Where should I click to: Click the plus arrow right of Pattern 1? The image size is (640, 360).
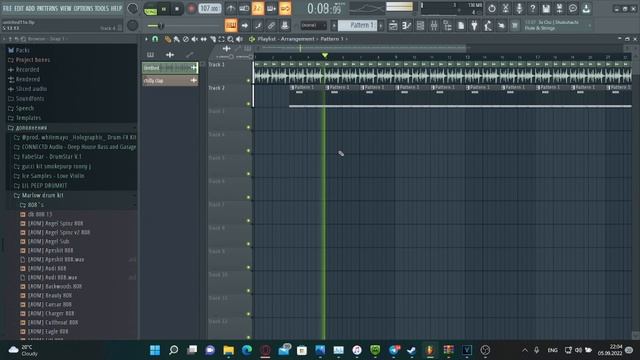[x=381, y=26]
